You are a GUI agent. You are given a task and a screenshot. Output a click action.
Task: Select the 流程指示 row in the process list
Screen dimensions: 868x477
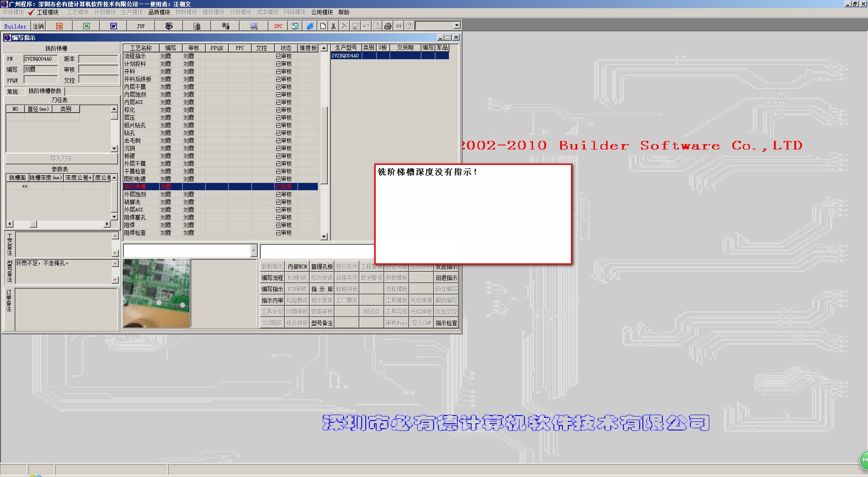point(221,56)
